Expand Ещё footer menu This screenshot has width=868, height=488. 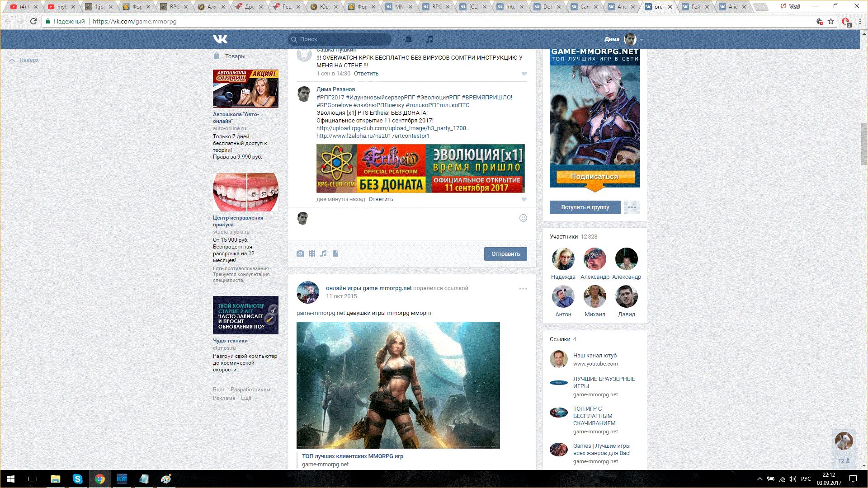pos(249,398)
